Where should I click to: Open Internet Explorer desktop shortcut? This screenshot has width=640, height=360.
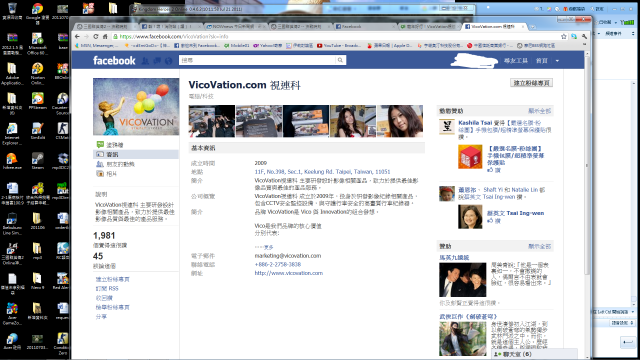[12, 133]
